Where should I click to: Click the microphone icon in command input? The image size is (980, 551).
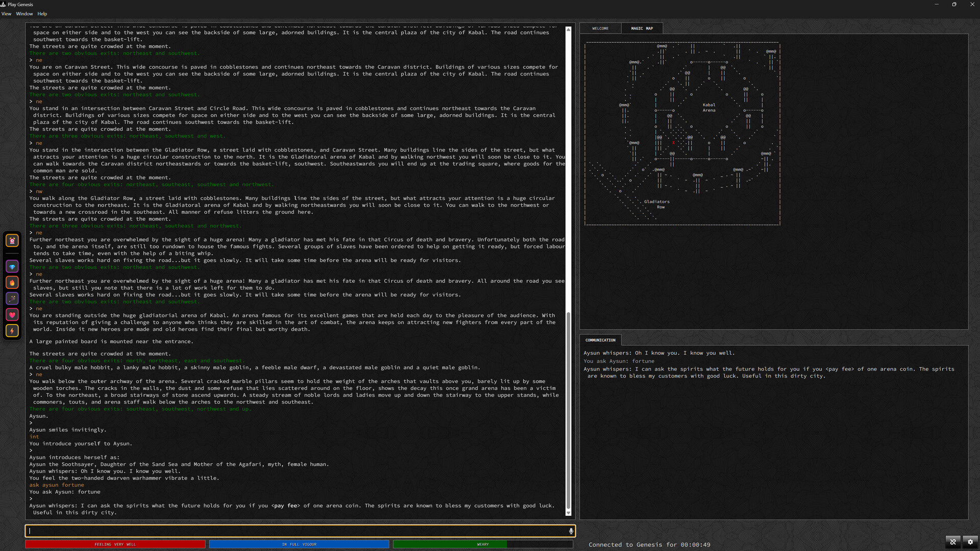tap(571, 531)
